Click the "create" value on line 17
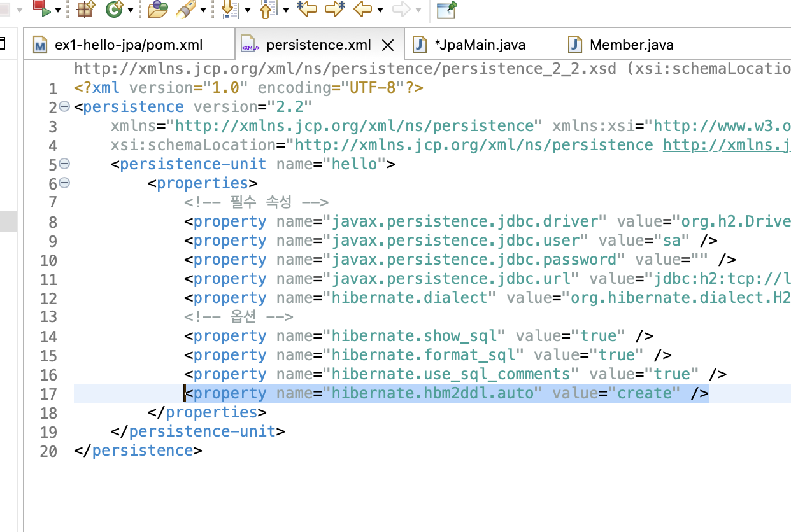The width and height of the screenshot is (791, 532). click(x=645, y=393)
